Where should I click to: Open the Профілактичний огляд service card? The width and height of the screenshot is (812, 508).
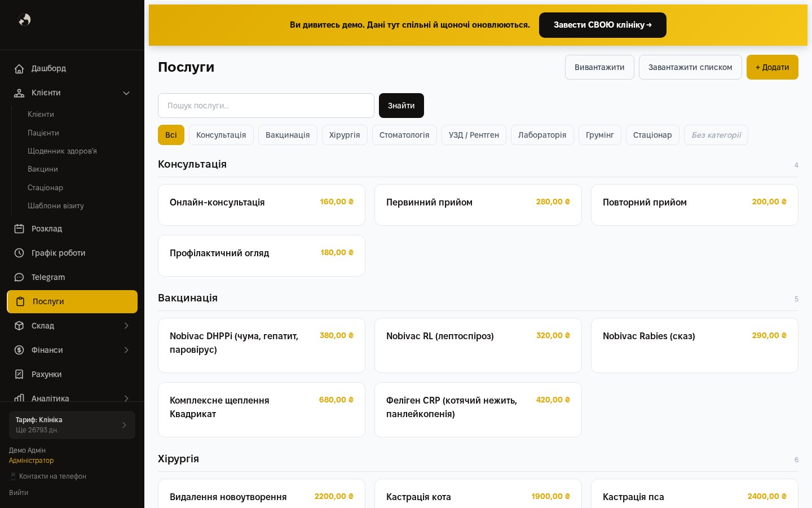(262, 256)
